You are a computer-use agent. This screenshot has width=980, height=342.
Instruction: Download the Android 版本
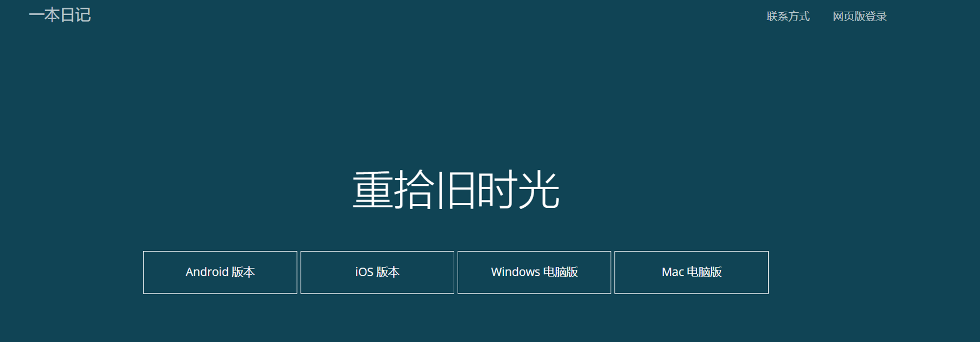tap(220, 272)
